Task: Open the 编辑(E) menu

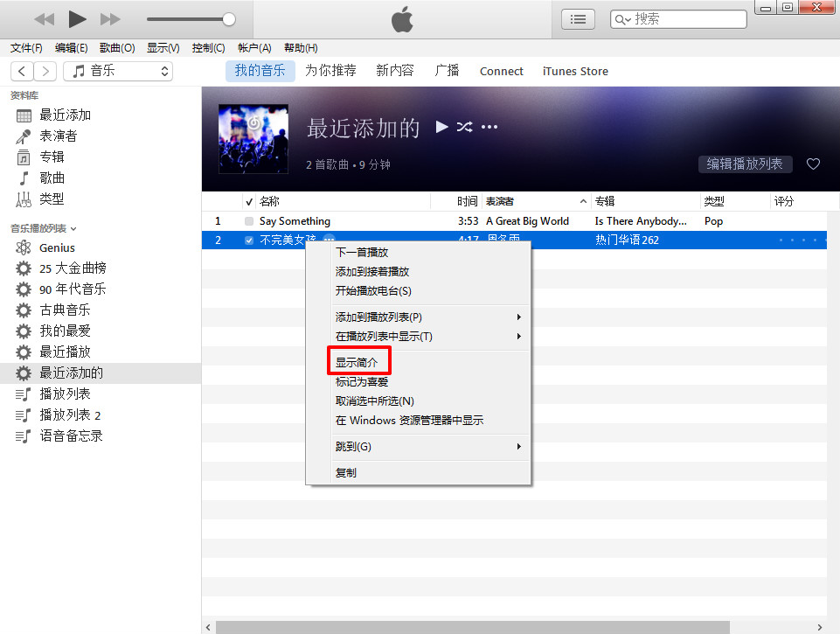Action: point(72,48)
